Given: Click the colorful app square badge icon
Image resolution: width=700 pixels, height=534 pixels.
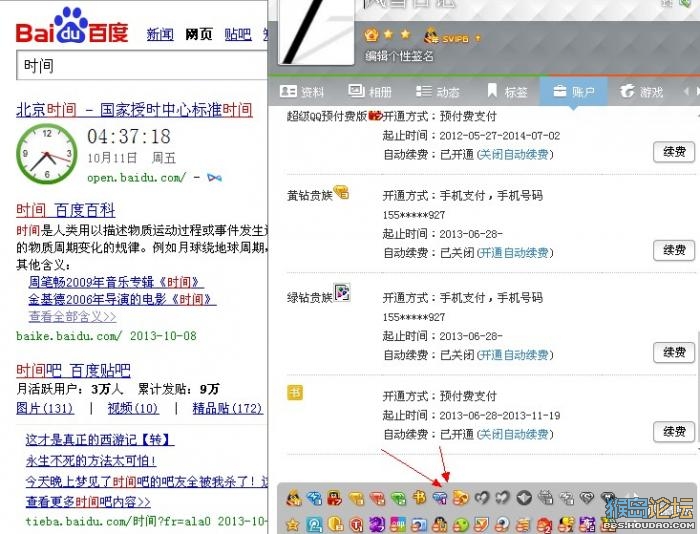Looking at the screenshot, I should click(x=398, y=525).
